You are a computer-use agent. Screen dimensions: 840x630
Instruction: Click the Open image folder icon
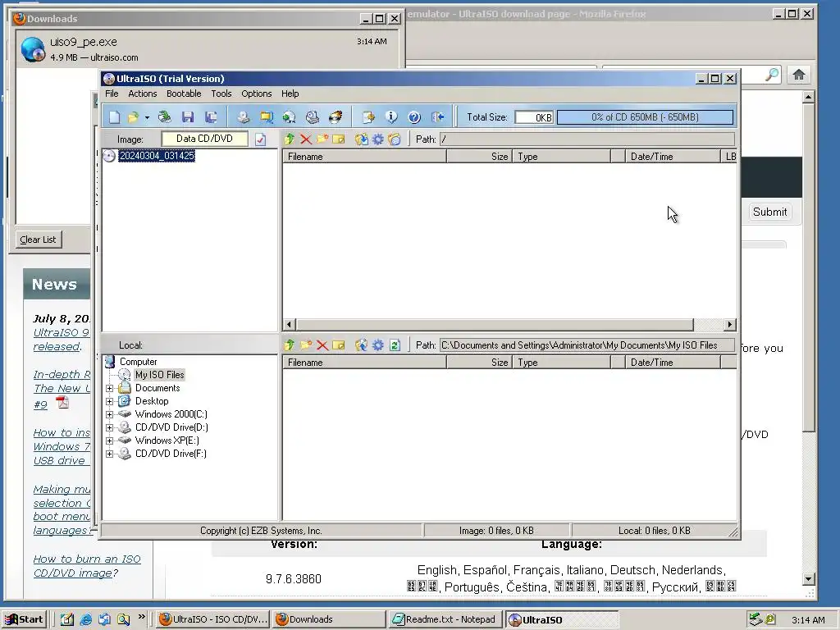point(133,116)
